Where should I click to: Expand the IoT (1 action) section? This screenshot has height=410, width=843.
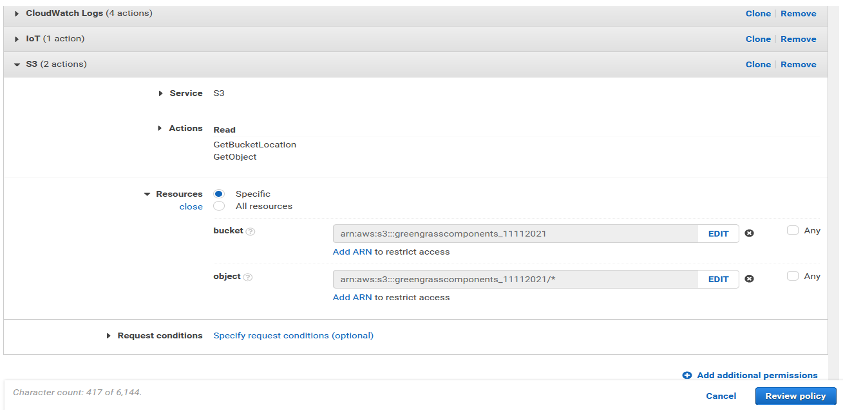pos(17,39)
